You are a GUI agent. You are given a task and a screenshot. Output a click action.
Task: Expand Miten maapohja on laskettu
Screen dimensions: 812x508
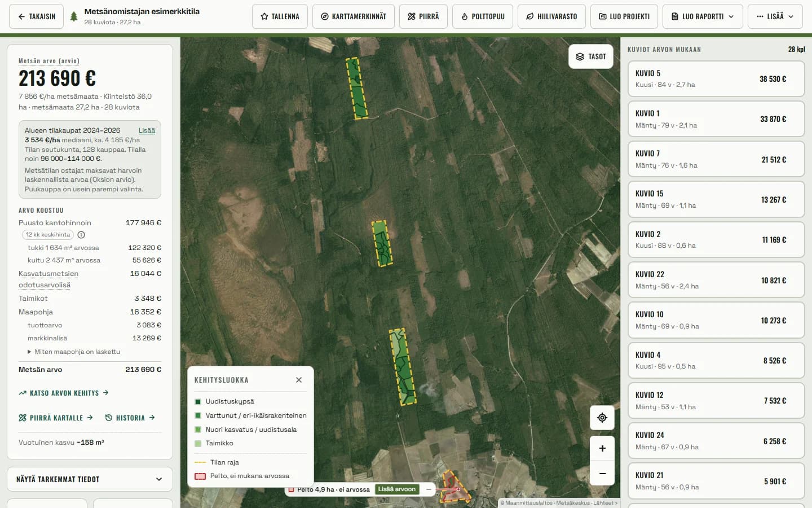tap(74, 352)
